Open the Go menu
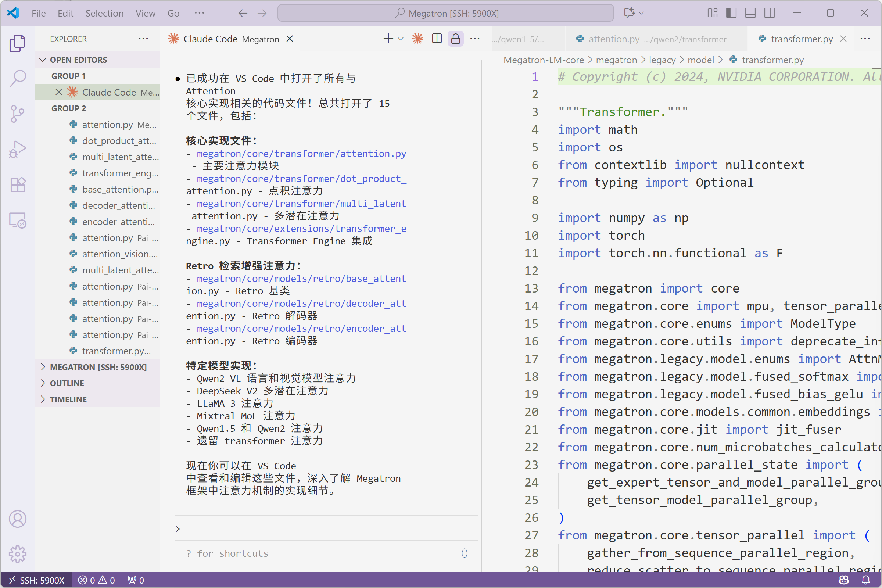The image size is (882, 588). (173, 14)
